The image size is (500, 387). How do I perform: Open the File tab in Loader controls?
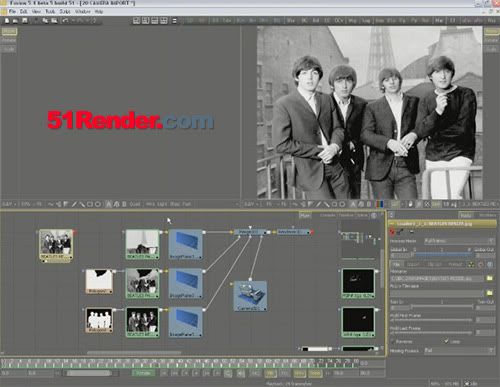pyautogui.click(x=396, y=264)
